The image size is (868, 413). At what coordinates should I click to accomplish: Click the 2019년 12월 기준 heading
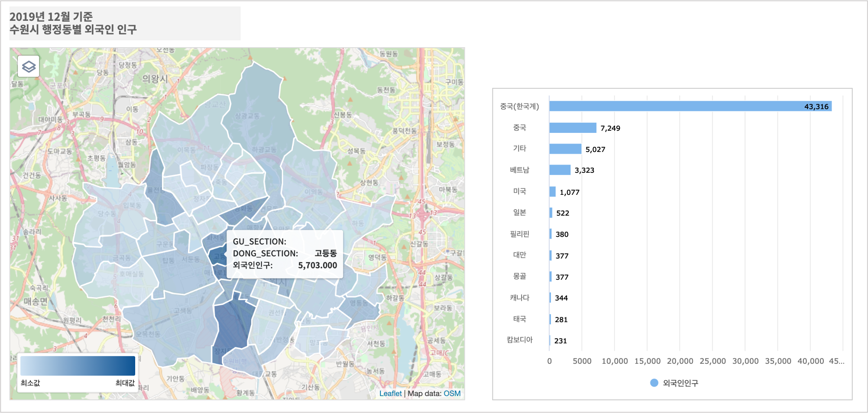click(x=51, y=16)
